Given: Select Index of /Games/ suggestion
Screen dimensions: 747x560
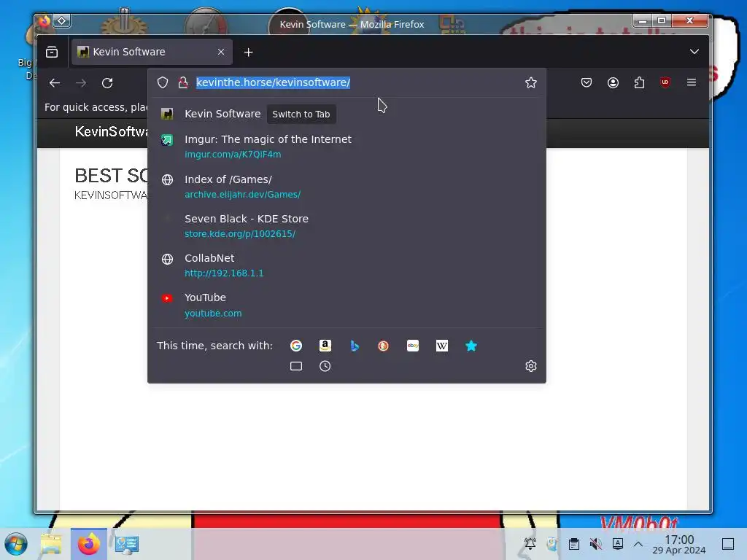Looking at the screenshot, I should 347,186.
